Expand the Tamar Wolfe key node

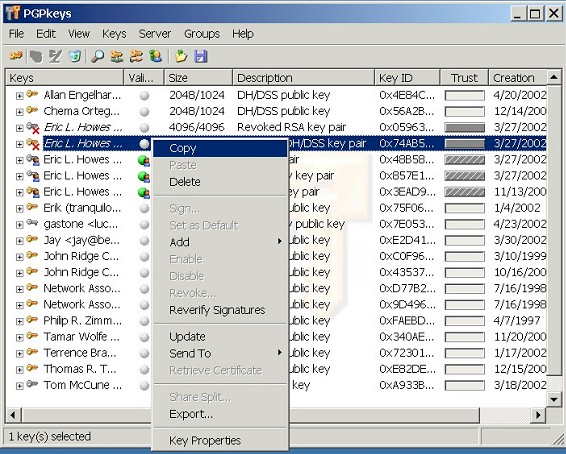(19, 338)
